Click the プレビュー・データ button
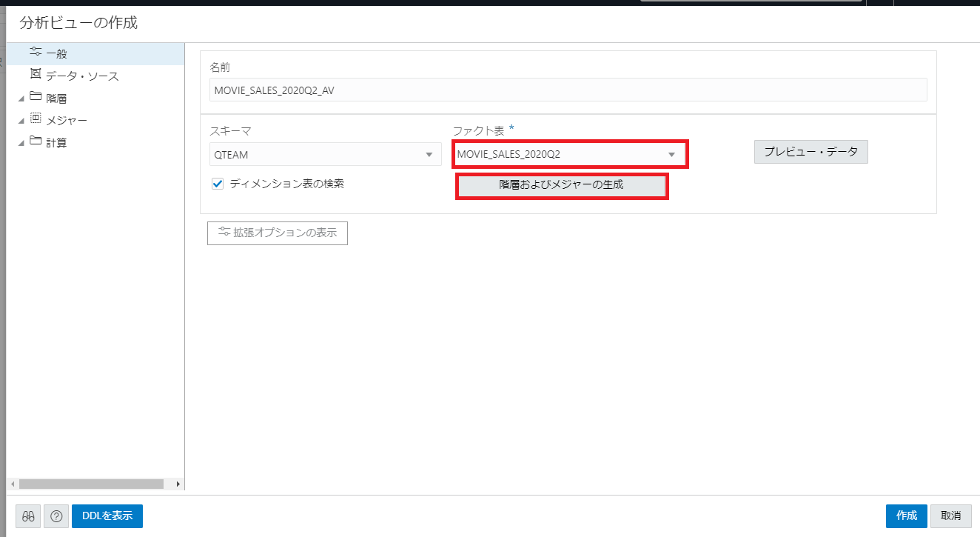 [x=810, y=152]
